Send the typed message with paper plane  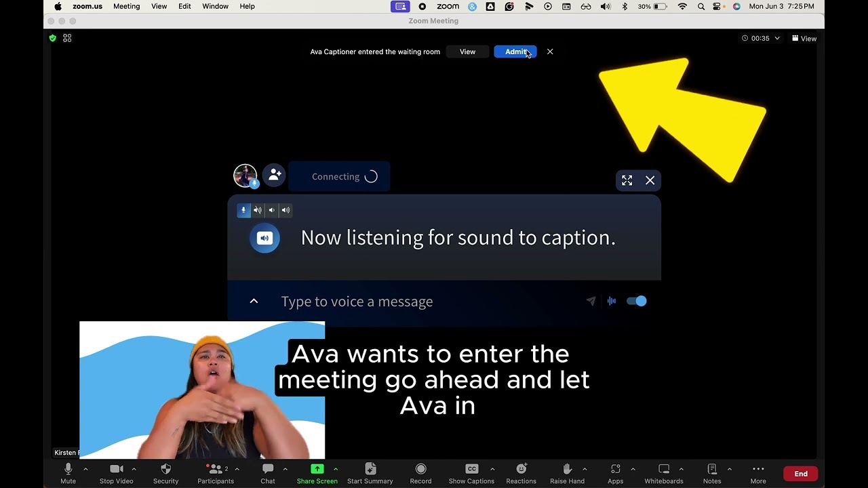(591, 301)
